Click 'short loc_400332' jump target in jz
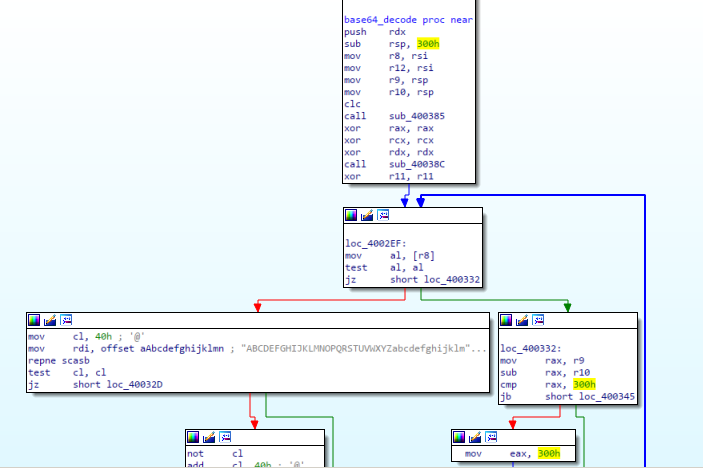 click(x=433, y=281)
